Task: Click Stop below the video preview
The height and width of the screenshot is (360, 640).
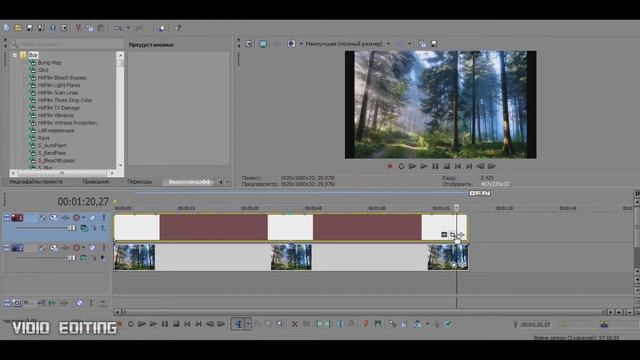Action: 447,167
